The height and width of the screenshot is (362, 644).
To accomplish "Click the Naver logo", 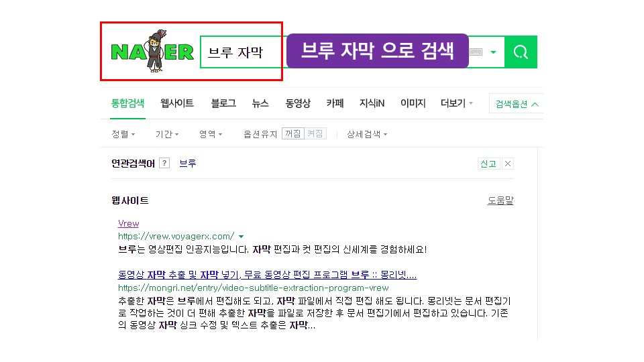I will point(152,52).
